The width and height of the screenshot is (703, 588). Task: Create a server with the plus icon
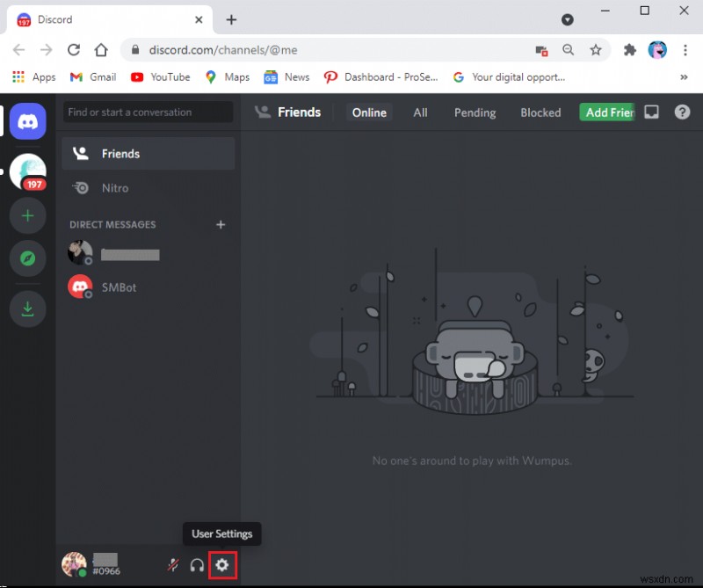pos(27,214)
